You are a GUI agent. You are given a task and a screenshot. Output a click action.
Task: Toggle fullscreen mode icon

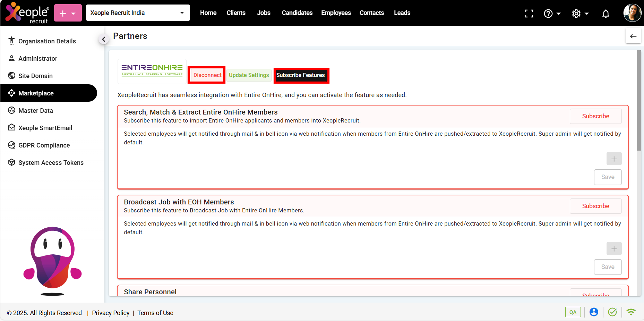tap(529, 14)
